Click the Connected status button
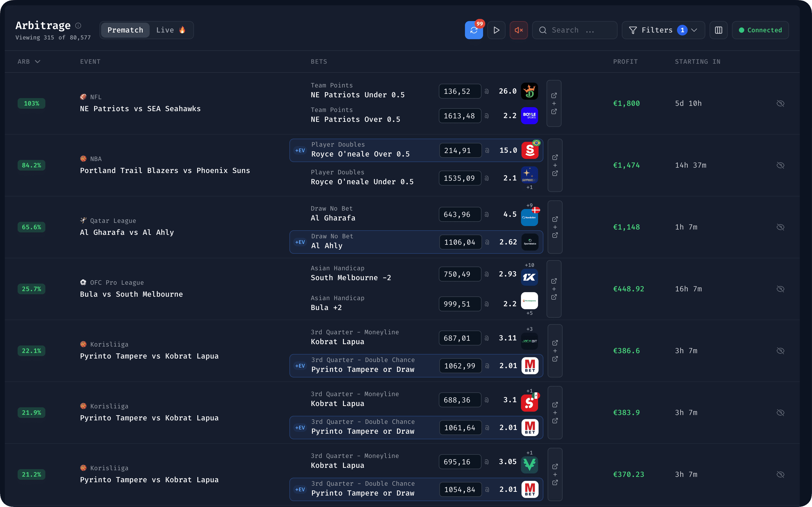The width and height of the screenshot is (812, 507). pos(760,30)
